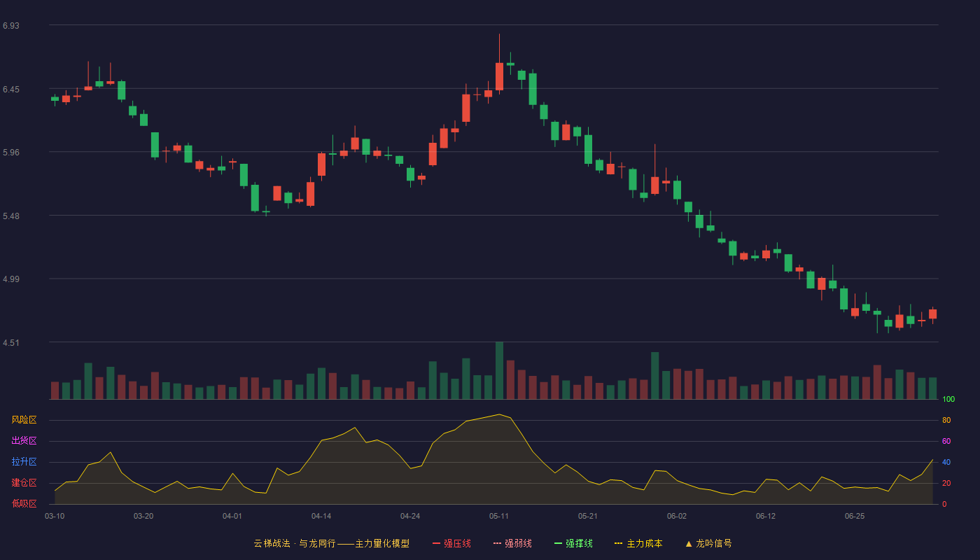
Task: Click the 04-01 date label
Action: point(232,516)
